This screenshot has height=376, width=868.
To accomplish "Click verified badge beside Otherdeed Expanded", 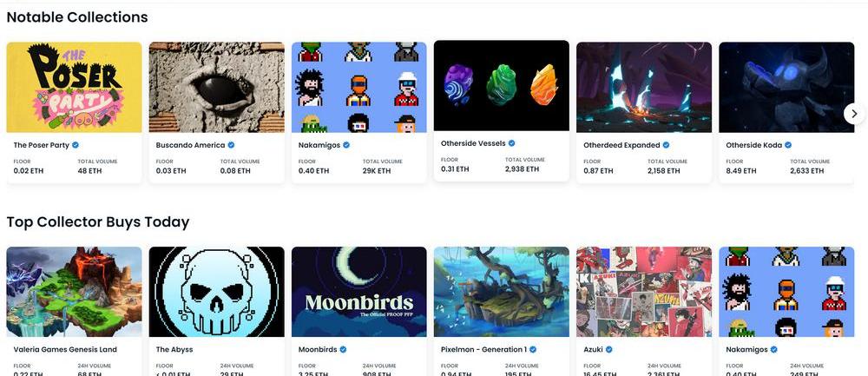I will (666, 145).
